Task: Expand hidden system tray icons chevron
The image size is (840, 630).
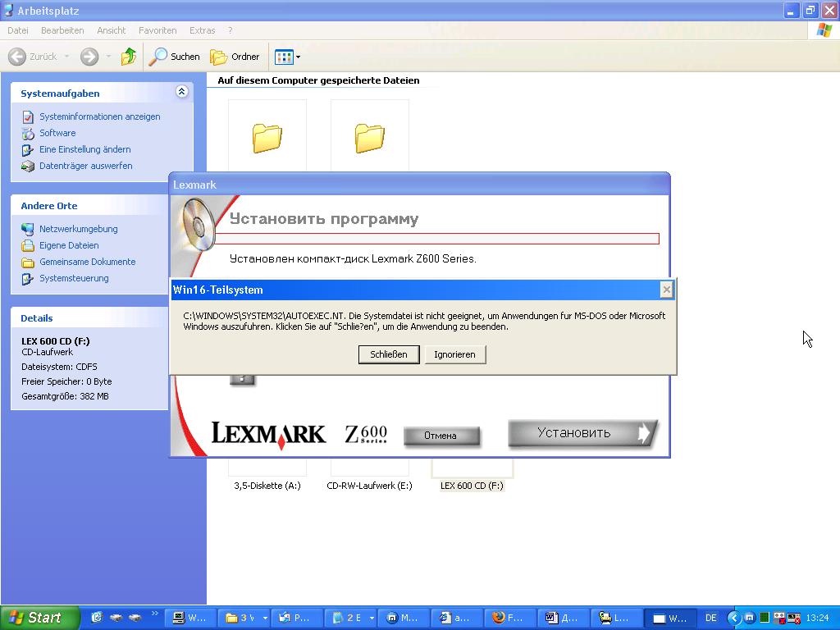Action: [734, 619]
